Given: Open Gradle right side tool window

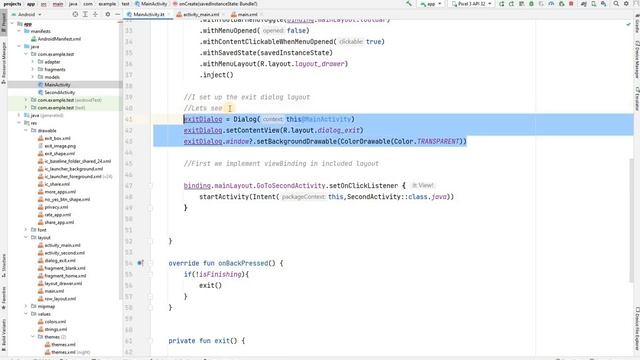Looking at the screenshot, I should point(636,24).
